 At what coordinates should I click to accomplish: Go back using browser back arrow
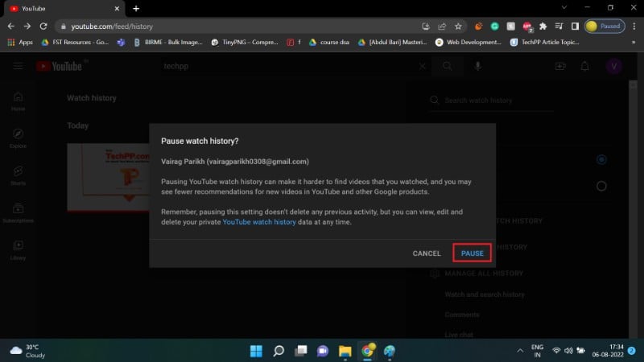pos(11,27)
